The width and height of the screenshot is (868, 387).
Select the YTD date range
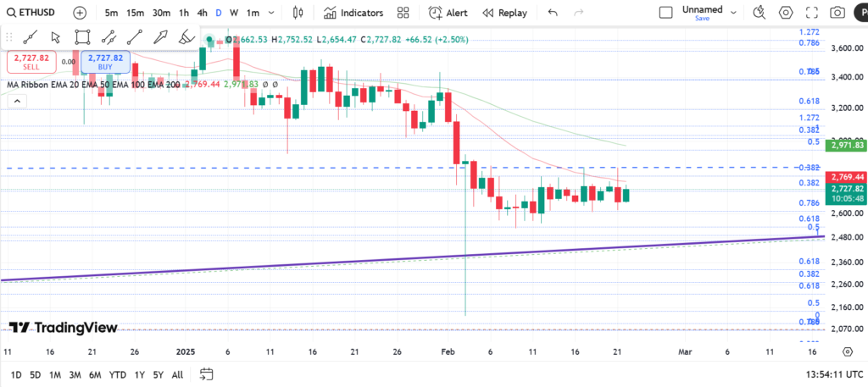click(x=118, y=374)
